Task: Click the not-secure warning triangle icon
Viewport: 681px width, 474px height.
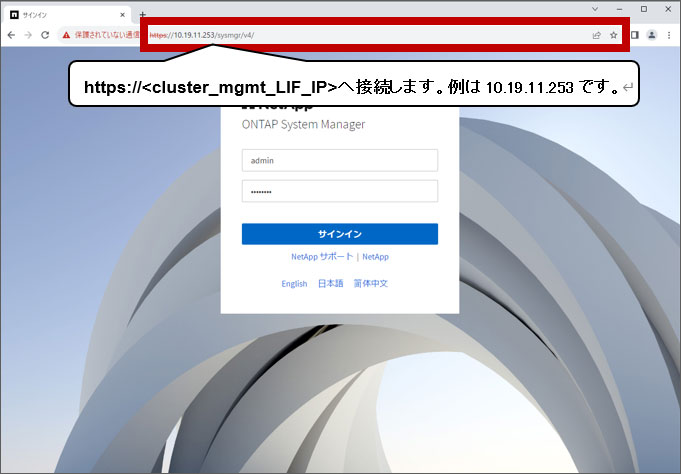Action: coord(66,35)
